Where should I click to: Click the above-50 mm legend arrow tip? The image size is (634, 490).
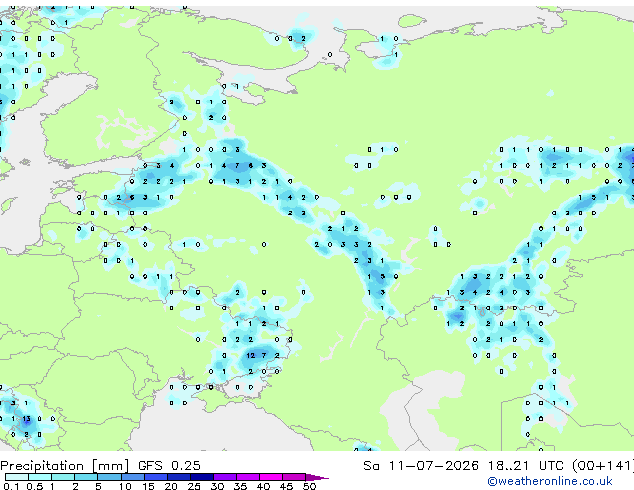317,478
